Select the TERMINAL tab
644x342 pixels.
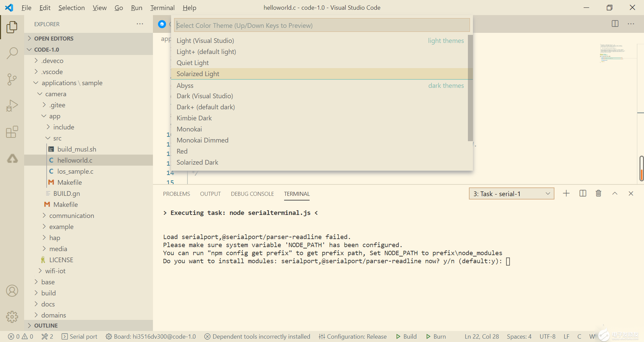(297, 194)
